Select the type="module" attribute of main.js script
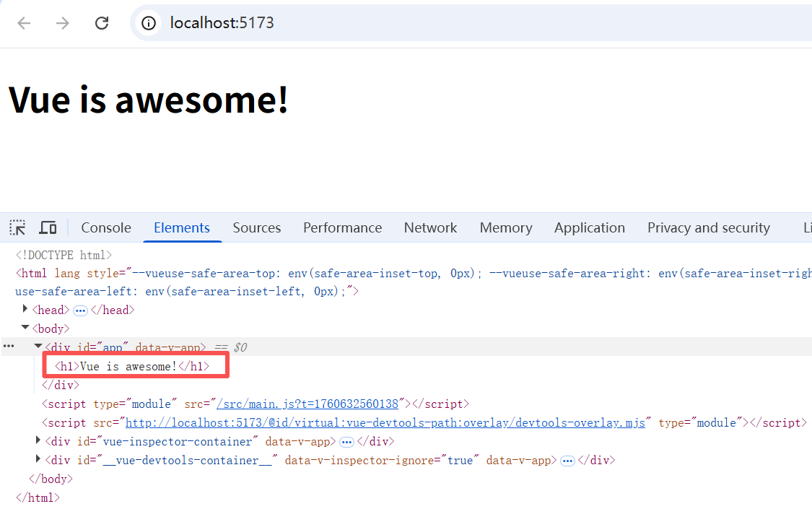This screenshot has width=812, height=522. (135, 404)
